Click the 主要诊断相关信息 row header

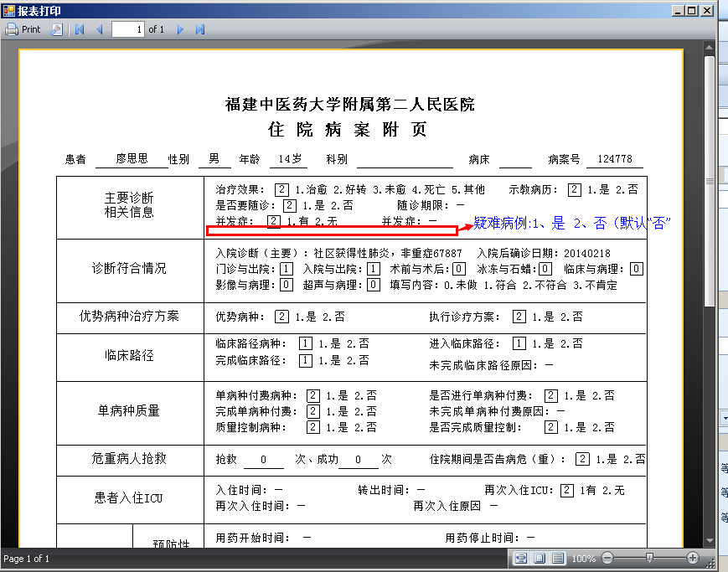click(129, 204)
